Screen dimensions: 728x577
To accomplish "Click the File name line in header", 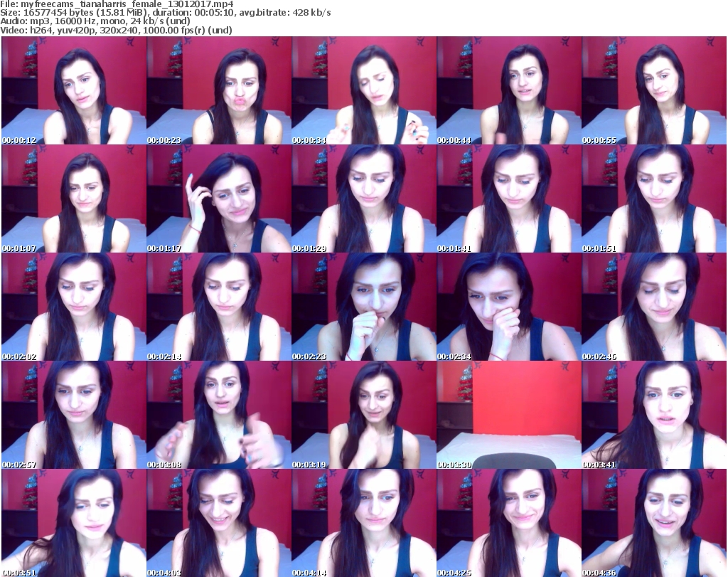I will pyautogui.click(x=117, y=4).
